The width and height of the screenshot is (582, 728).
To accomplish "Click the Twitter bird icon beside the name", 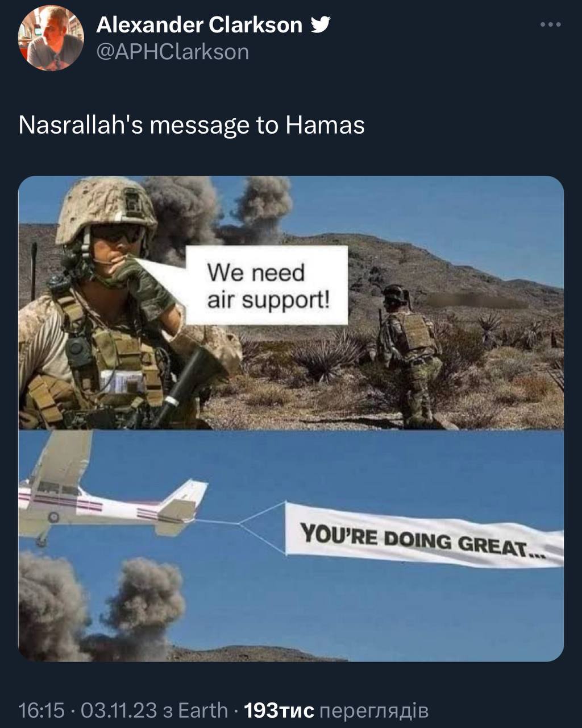I will 321,24.
